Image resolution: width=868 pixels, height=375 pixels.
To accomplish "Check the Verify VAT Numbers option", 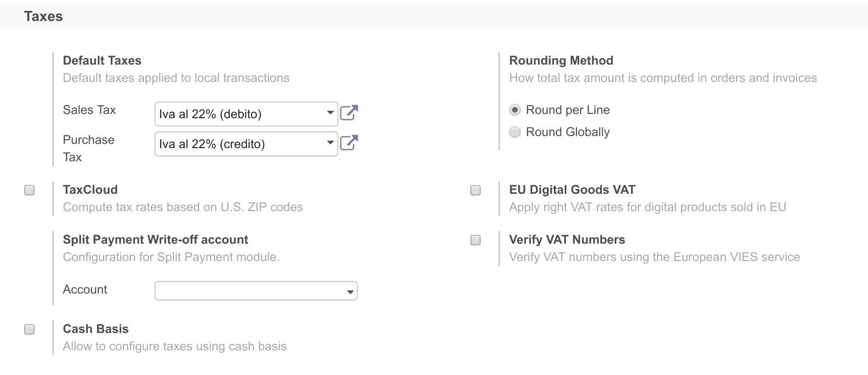I will [476, 240].
